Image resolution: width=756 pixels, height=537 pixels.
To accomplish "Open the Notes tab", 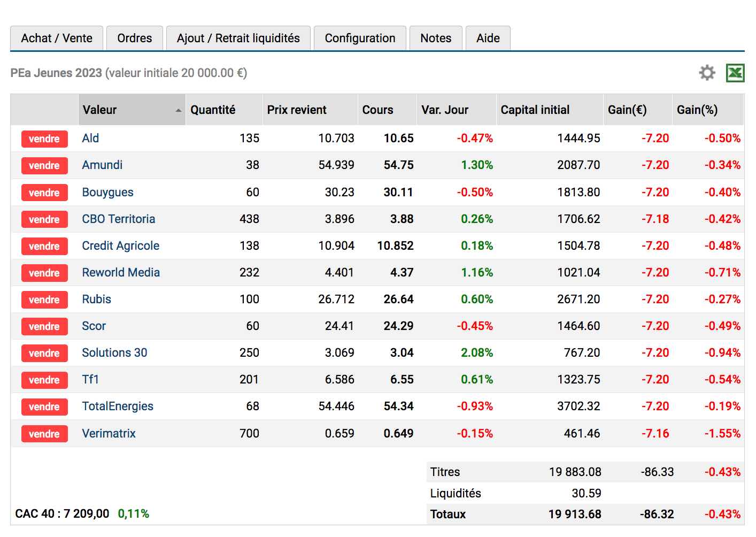I will point(436,38).
